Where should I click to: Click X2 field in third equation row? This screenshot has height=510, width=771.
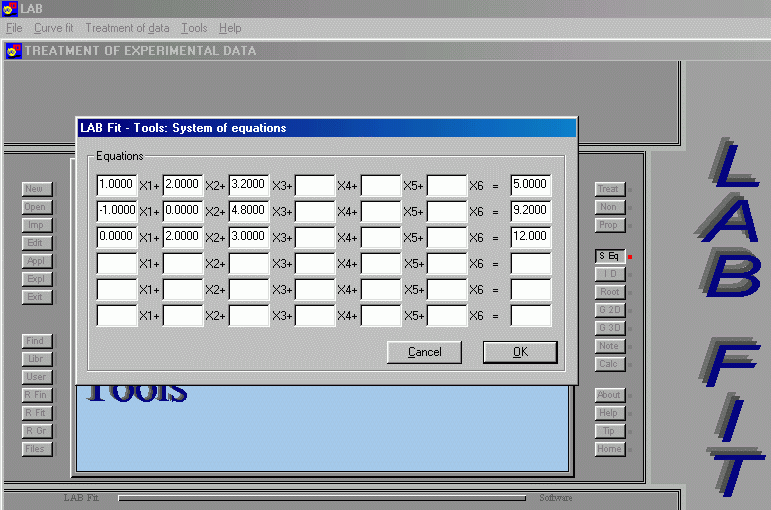click(182, 237)
